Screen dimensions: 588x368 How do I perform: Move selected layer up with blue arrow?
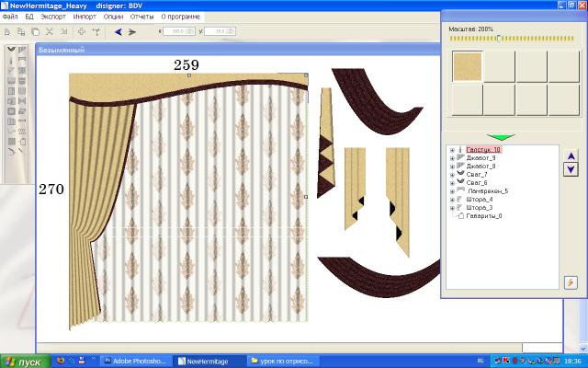click(571, 155)
